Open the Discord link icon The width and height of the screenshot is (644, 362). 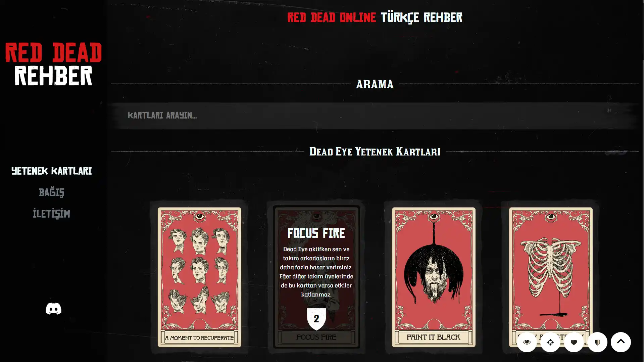pyautogui.click(x=53, y=309)
